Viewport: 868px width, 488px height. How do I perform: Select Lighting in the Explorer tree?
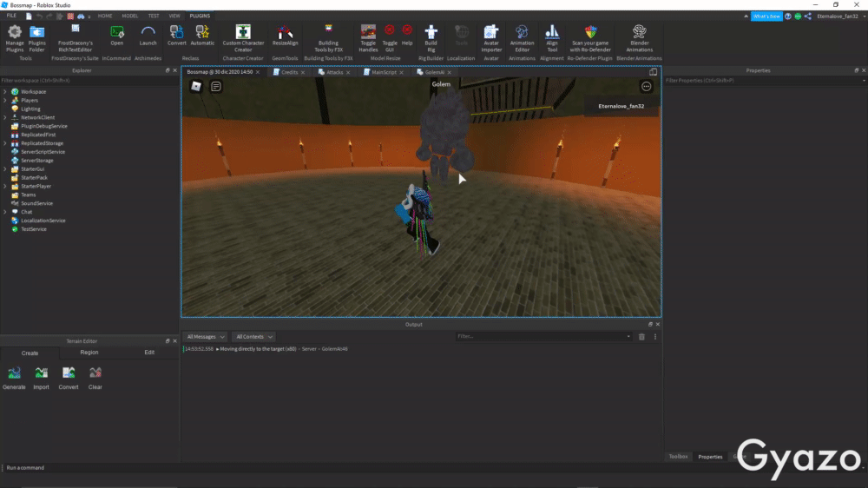(x=30, y=109)
